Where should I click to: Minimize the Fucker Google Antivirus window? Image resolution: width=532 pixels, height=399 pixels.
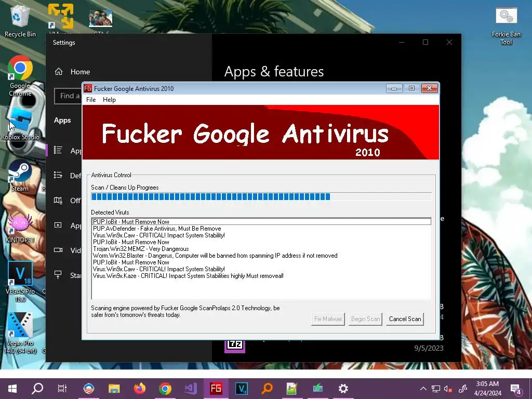394,88
